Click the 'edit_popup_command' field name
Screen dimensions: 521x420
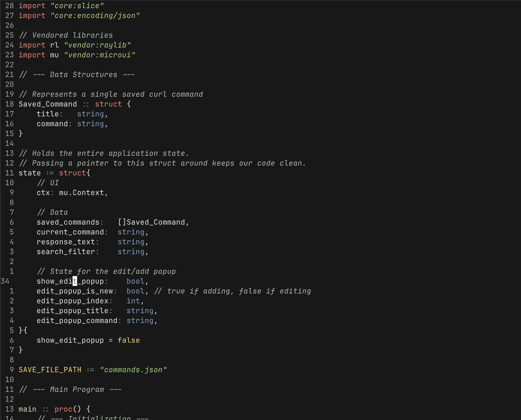coord(77,320)
